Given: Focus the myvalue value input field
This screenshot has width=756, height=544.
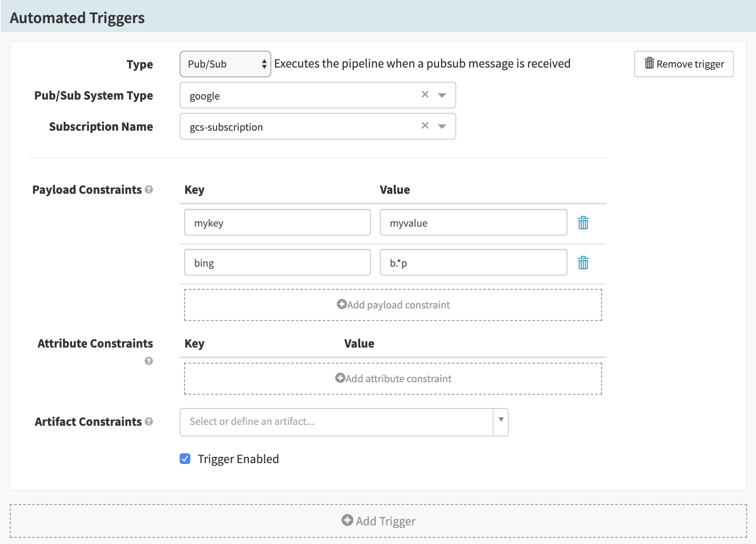Looking at the screenshot, I should (473, 223).
